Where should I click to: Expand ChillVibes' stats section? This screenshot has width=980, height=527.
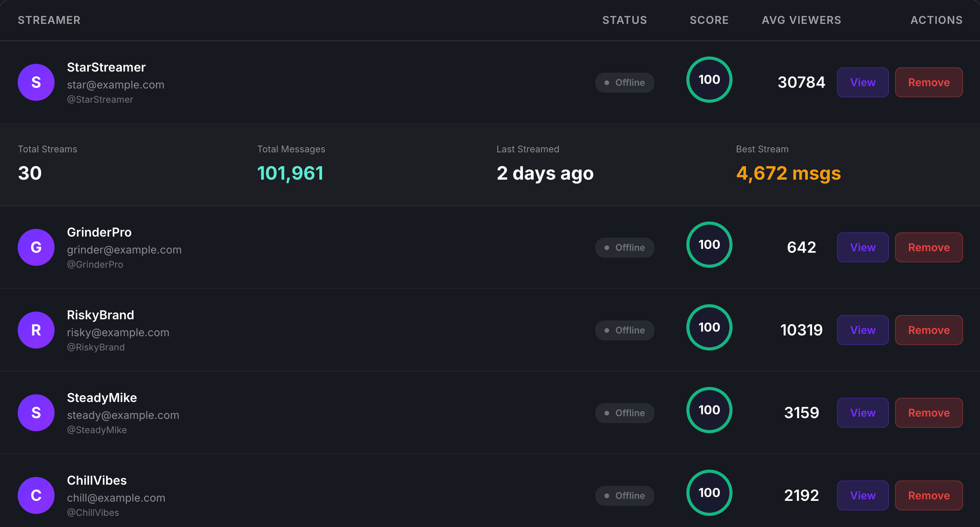[x=307, y=495]
